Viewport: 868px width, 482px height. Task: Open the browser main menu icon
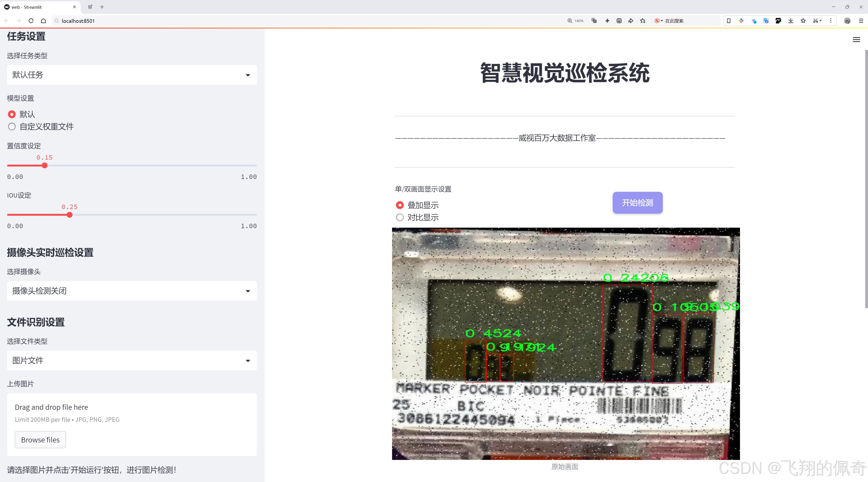coord(861,21)
